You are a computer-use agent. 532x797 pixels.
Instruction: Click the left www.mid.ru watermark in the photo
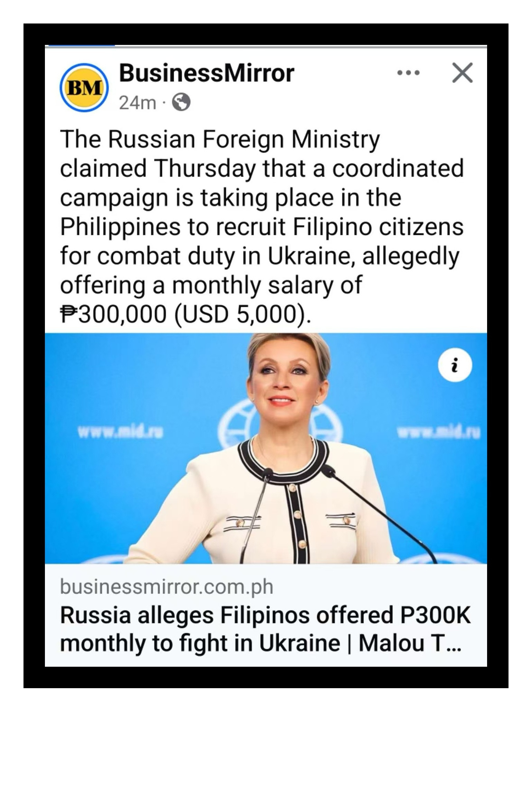point(121,431)
